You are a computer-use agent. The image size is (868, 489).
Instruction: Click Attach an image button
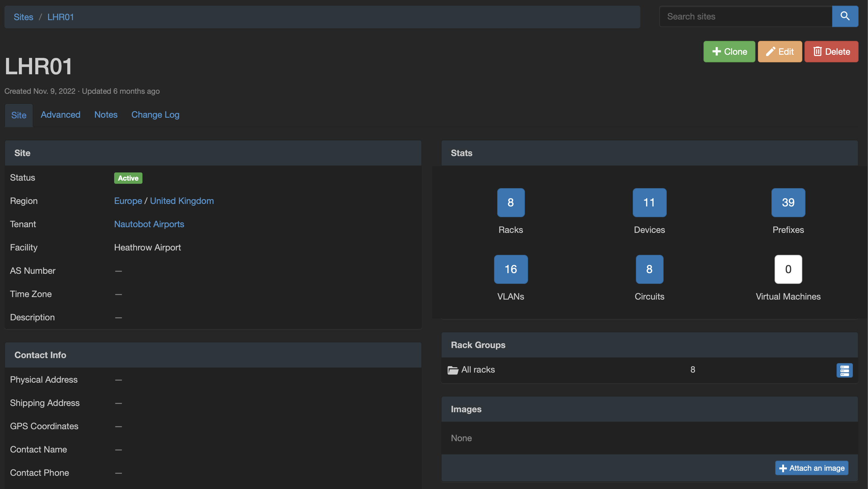coord(811,468)
